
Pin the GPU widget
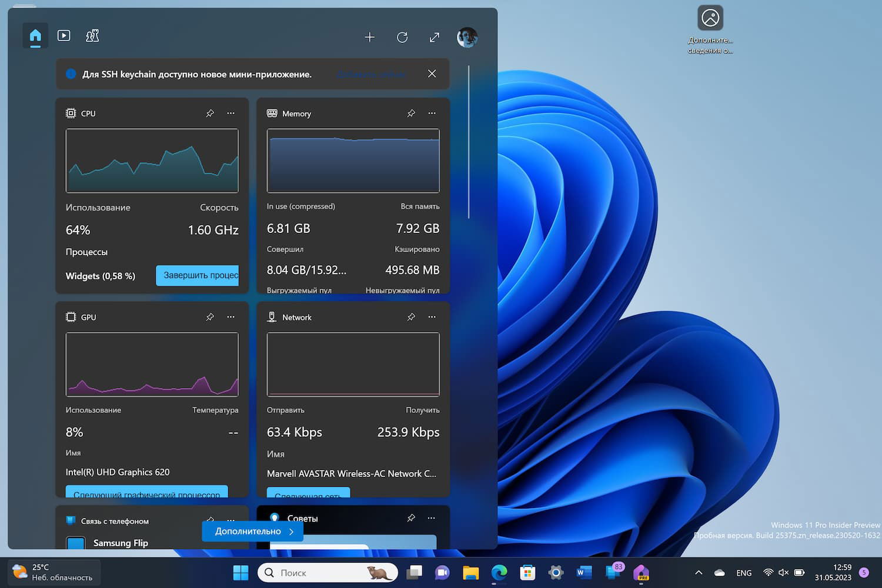click(210, 317)
